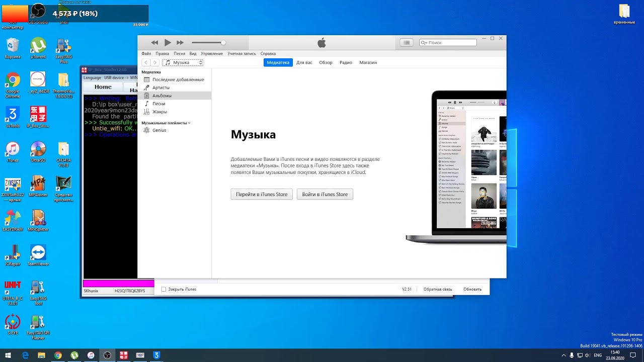The height and width of the screenshot is (362, 644).
Task: Open the 3uTools desktop shortcut
Action: click(13, 117)
